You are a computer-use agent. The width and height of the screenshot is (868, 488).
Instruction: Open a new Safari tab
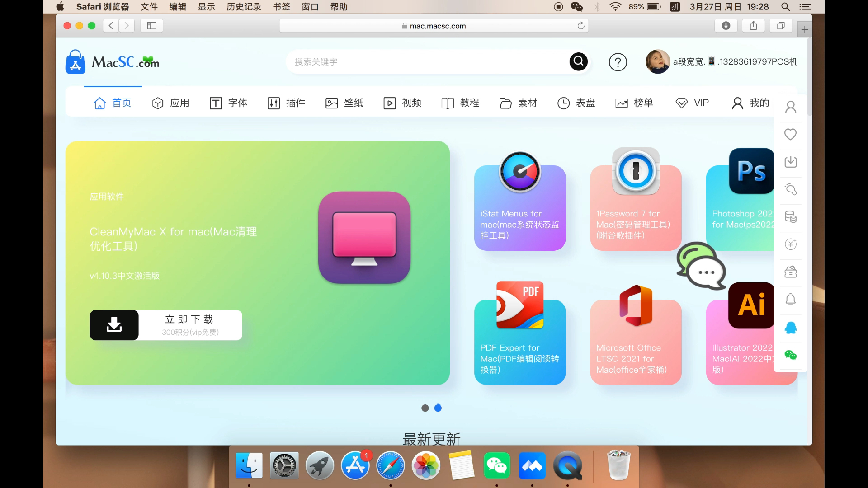tap(805, 29)
